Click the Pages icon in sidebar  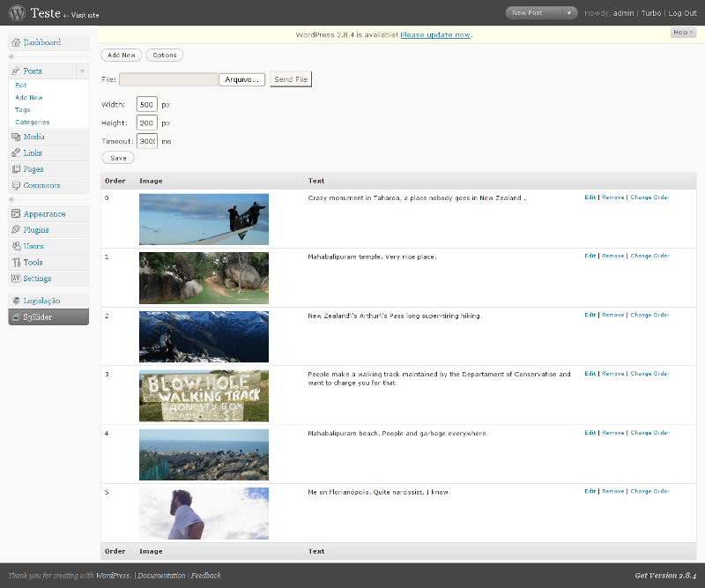pyautogui.click(x=16, y=169)
